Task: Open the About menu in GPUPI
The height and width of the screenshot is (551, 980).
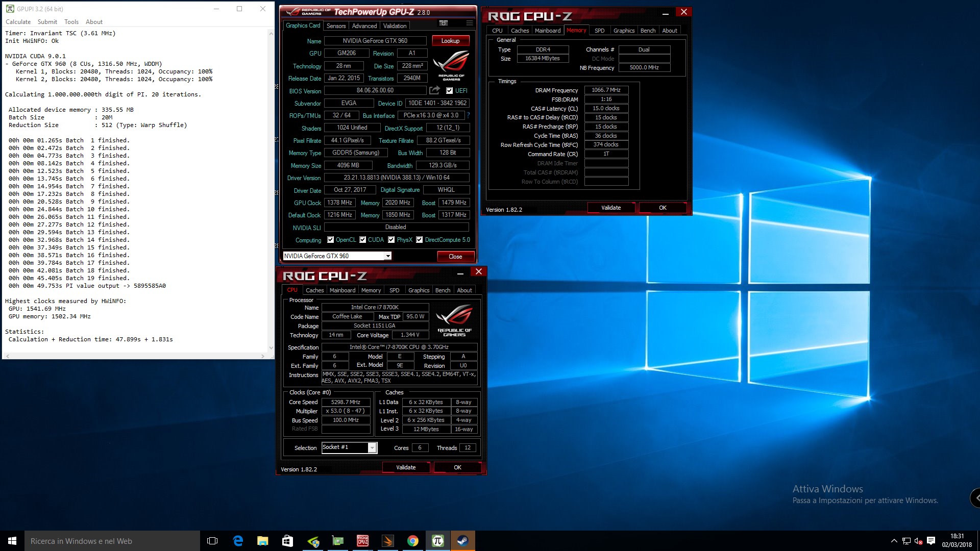Action: pyautogui.click(x=94, y=22)
